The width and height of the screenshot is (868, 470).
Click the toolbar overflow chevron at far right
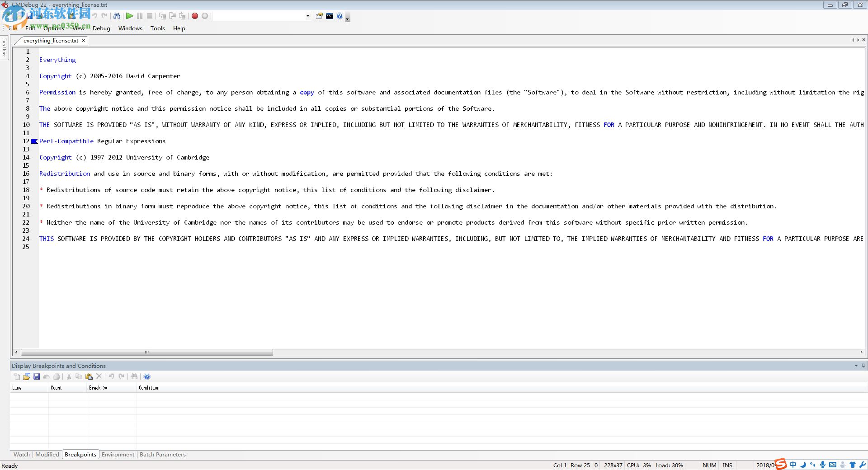click(x=347, y=19)
